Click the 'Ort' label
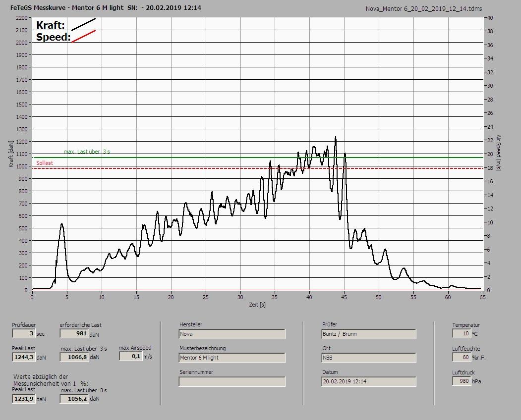The image size is (521, 420). point(326,348)
